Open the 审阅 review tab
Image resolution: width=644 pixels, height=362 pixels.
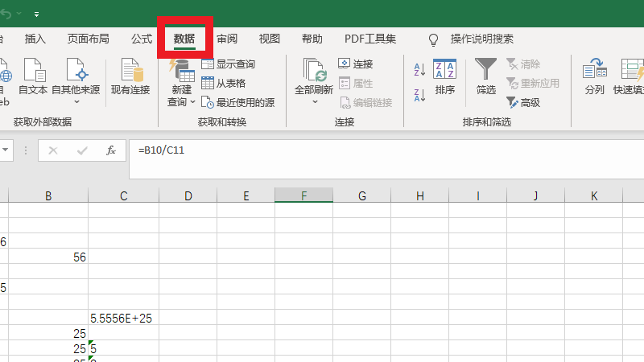[227, 39]
